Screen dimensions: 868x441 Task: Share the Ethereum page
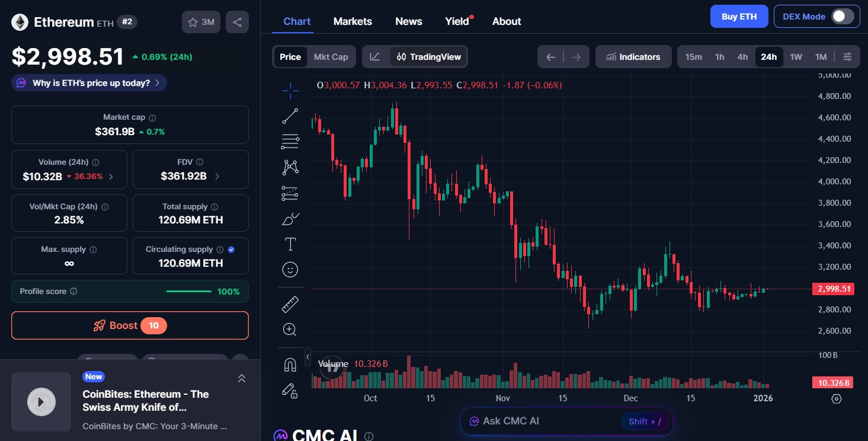[x=237, y=21]
